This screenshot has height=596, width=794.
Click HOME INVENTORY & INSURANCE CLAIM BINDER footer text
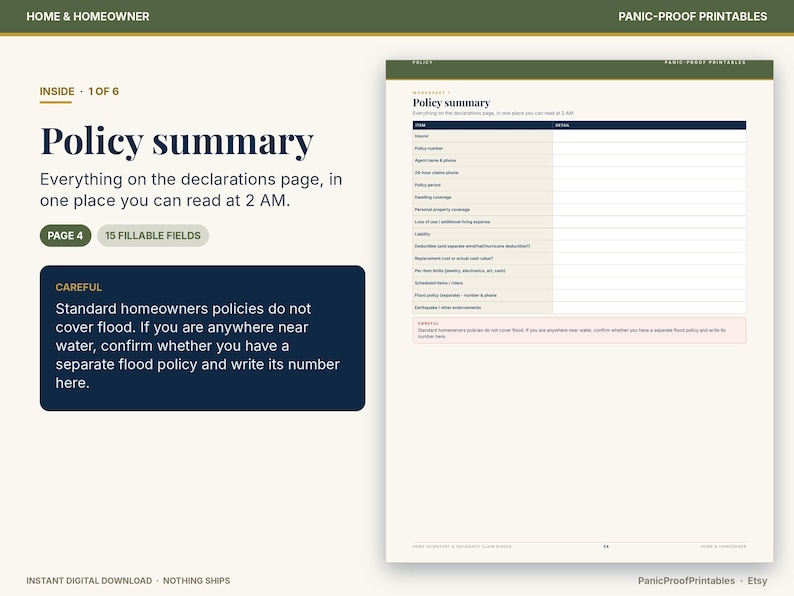point(462,546)
